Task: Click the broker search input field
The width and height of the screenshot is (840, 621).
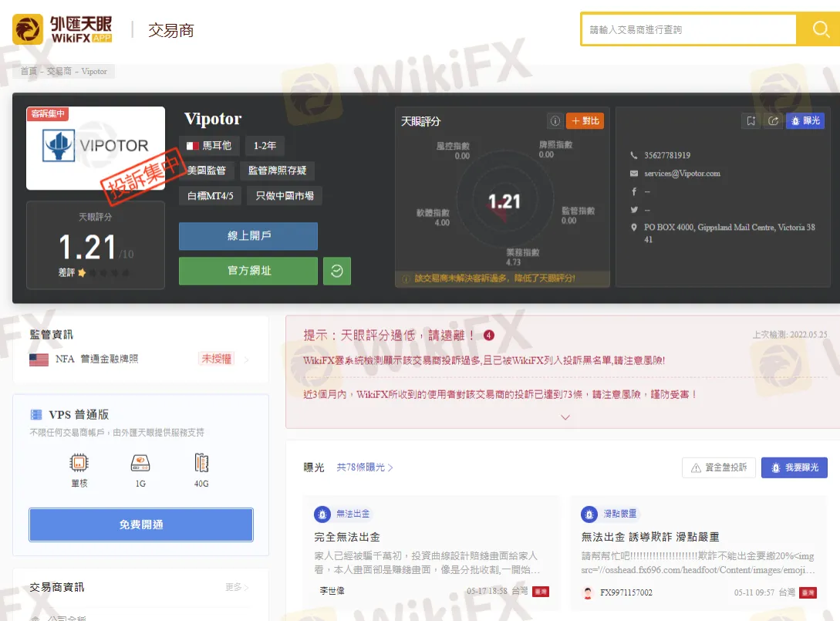Action: pos(688,30)
